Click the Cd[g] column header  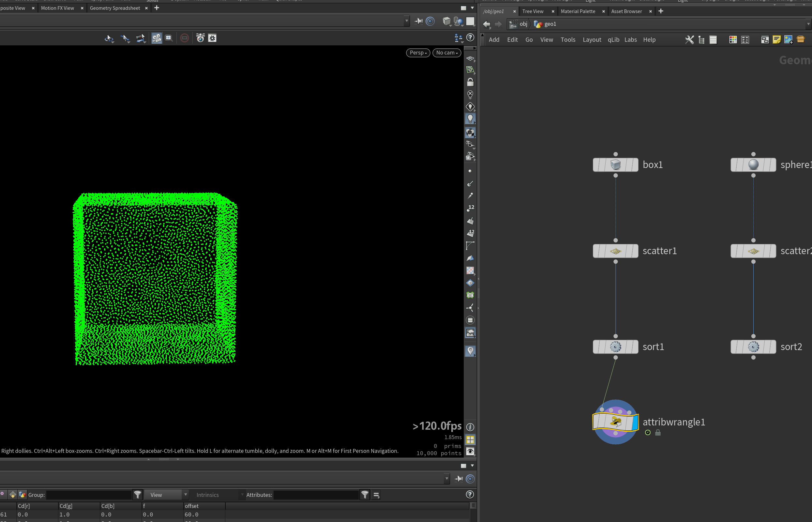(79, 506)
